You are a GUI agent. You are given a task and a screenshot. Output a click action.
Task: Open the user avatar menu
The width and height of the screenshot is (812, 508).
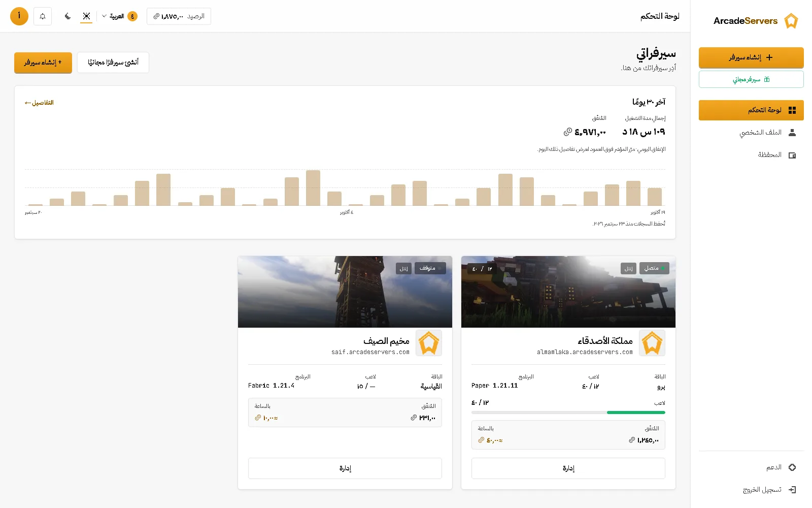point(19,16)
